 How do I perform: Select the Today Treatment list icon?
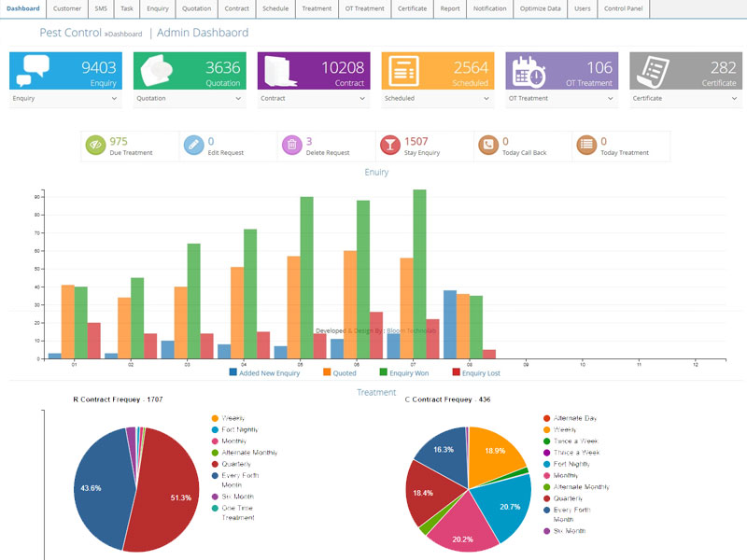(x=586, y=146)
